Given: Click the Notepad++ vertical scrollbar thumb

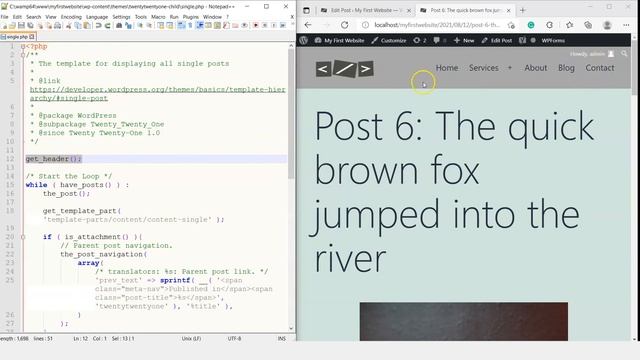Looking at the screenshot, I should (x=291, y=114).
